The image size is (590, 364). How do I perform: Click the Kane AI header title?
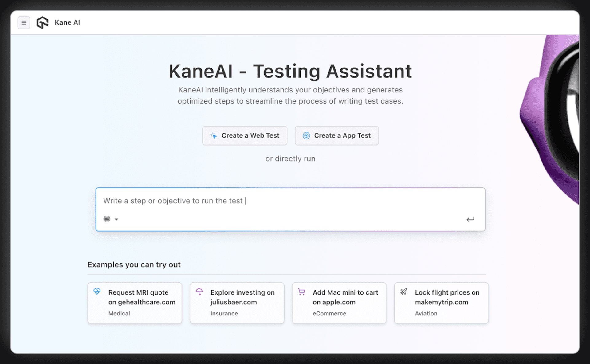click(x=67, y=22)
